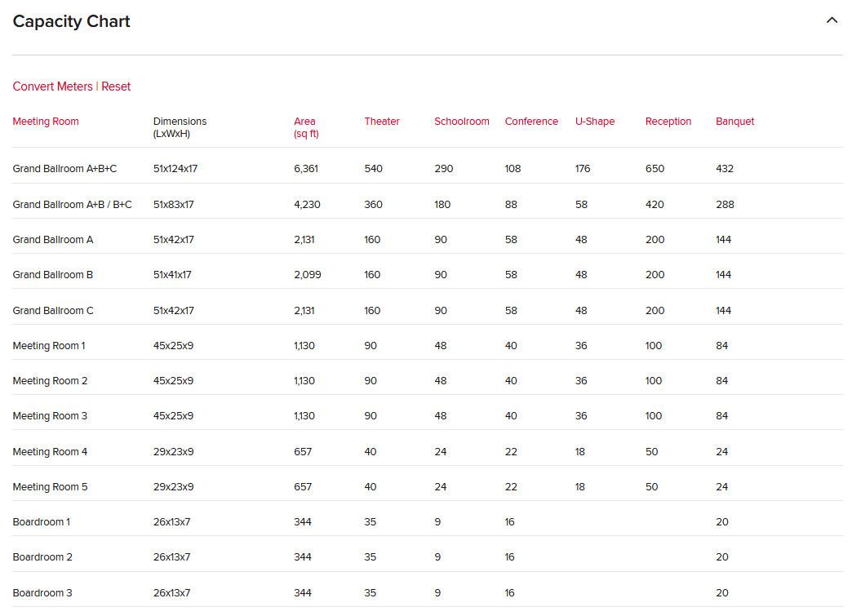Screen dimensions: 852x616
Task: Click the 420 reception capacity
Action: click(x=655, y=204)
